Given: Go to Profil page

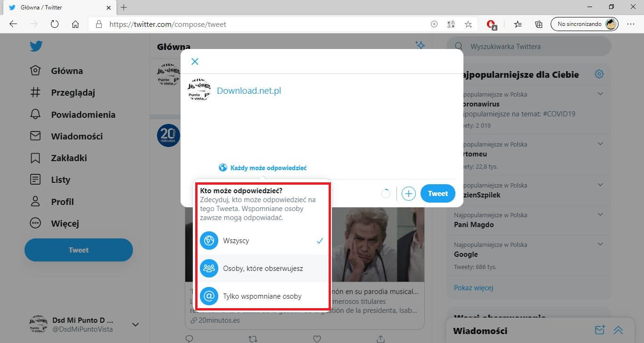Looking at the screenshot, I should click(x=52, y=202).
